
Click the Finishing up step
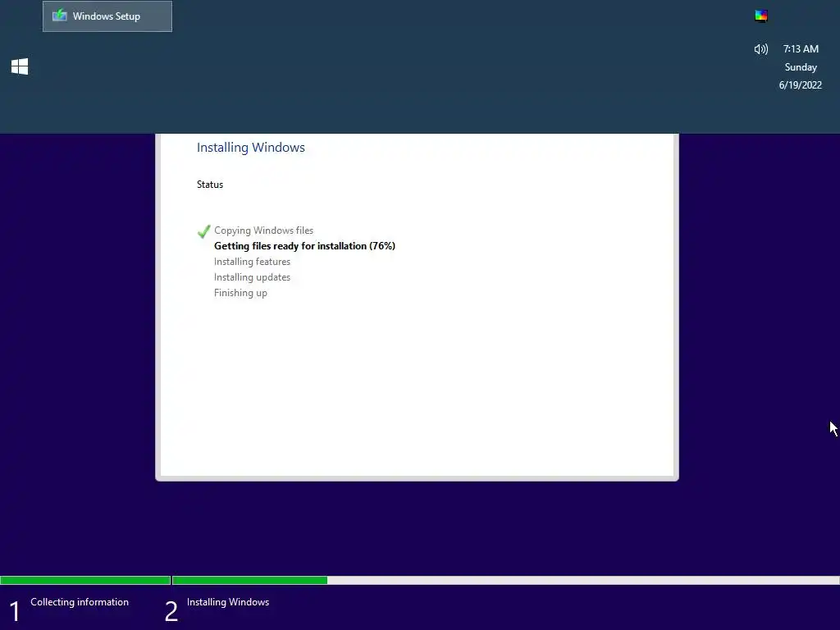click(240, 293)
